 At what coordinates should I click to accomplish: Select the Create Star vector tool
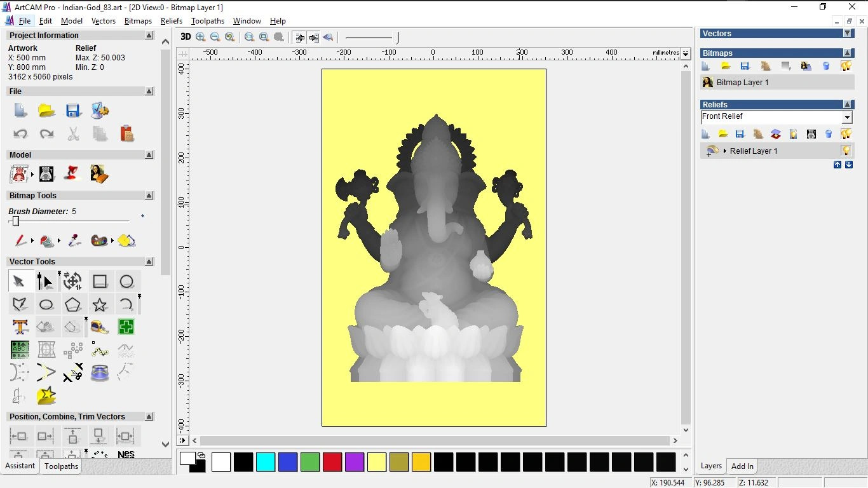pyautogui.click(x=100, y=304)
